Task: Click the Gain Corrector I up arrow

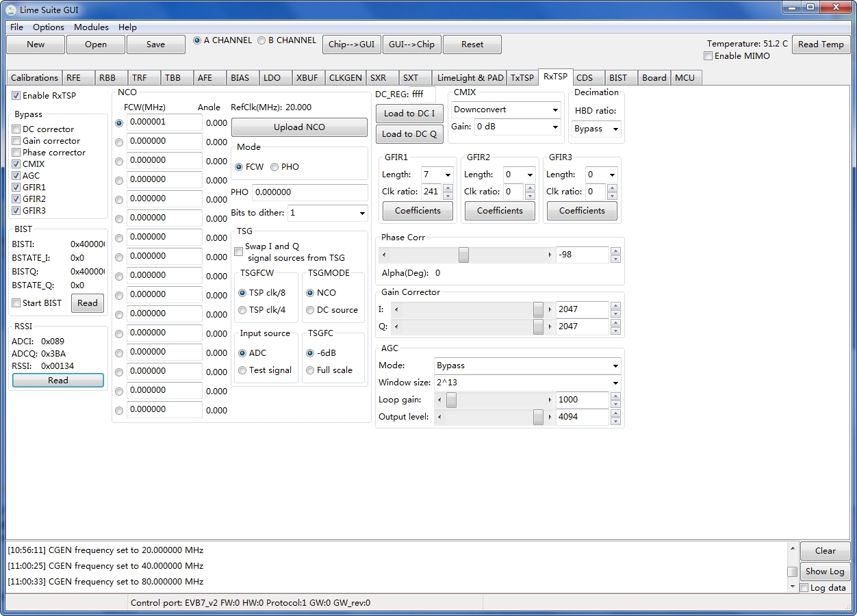Action: coord(615,305)
